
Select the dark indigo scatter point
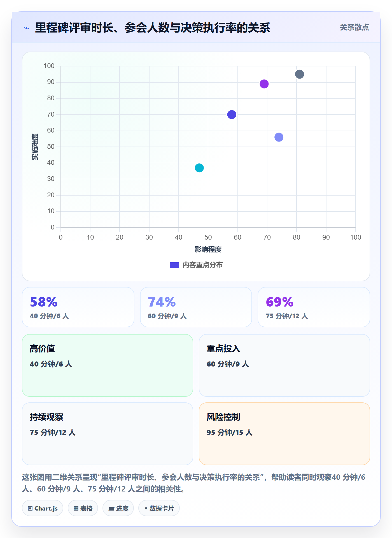click(232, 115)
